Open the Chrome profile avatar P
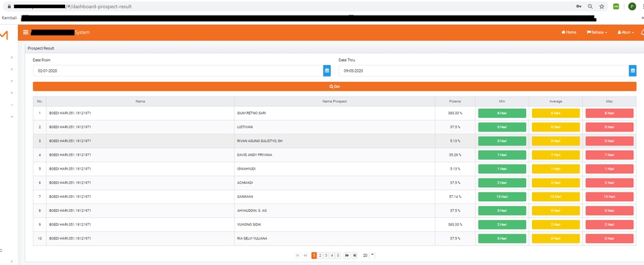Screen dimensions: 644x265 632,7
